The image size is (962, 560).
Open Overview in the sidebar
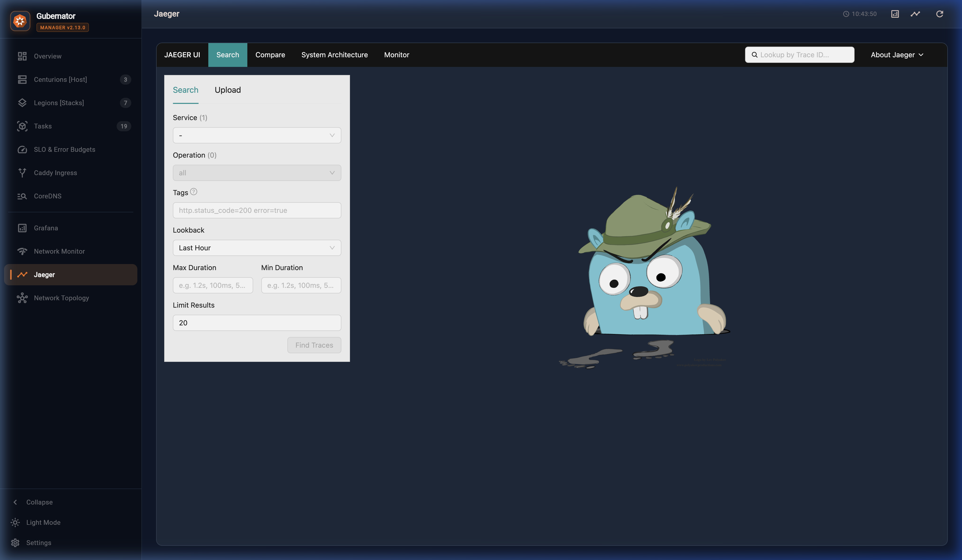click(71, 56)
